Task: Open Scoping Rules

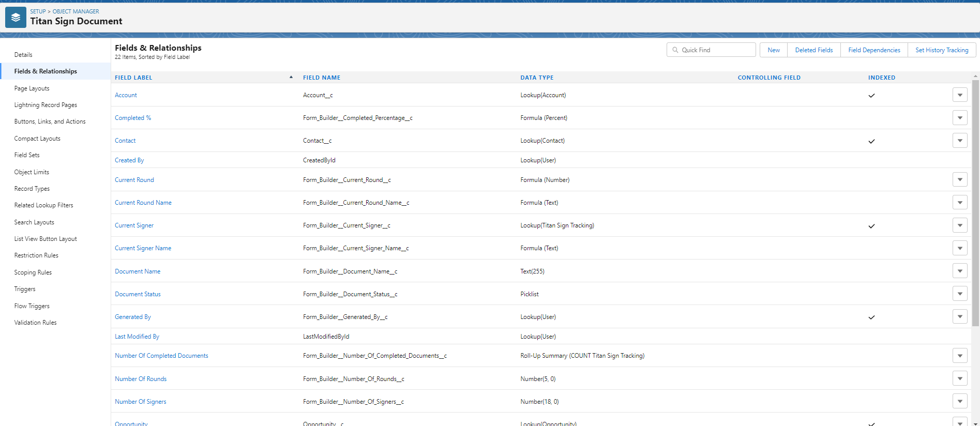Action: coord(33,272)
